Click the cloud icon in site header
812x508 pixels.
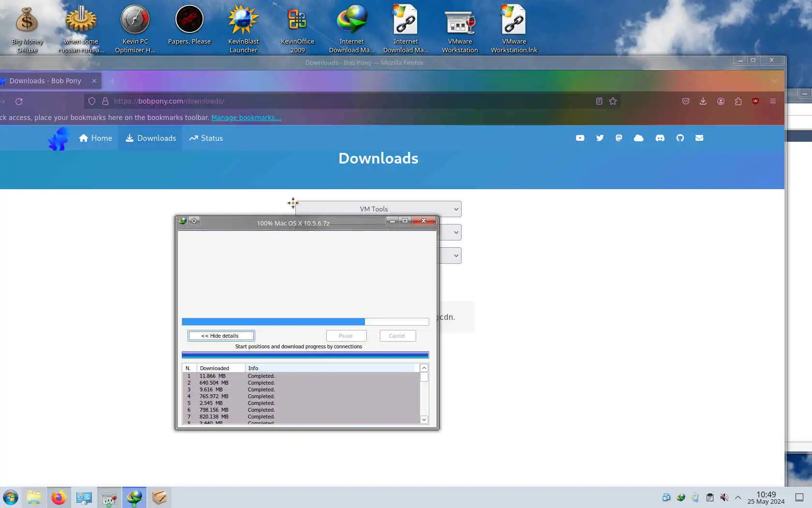tap(638, 138)
